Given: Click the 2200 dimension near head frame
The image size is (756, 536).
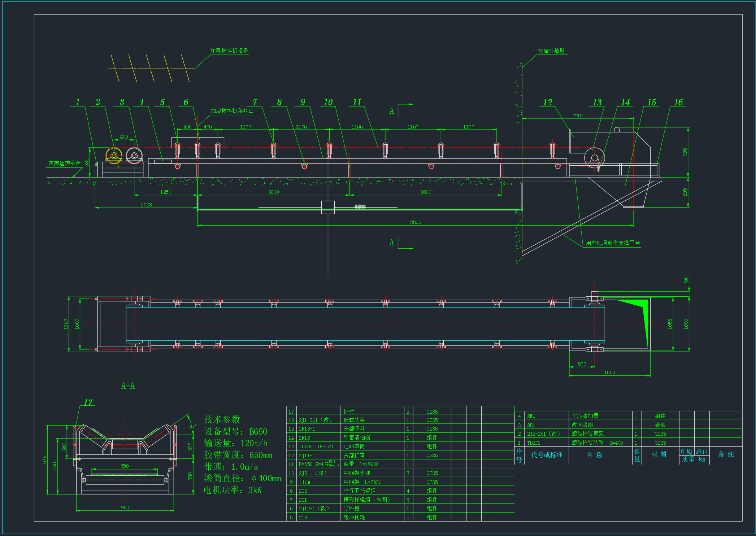Looking at the screenshot, I should tap(577, 116).
